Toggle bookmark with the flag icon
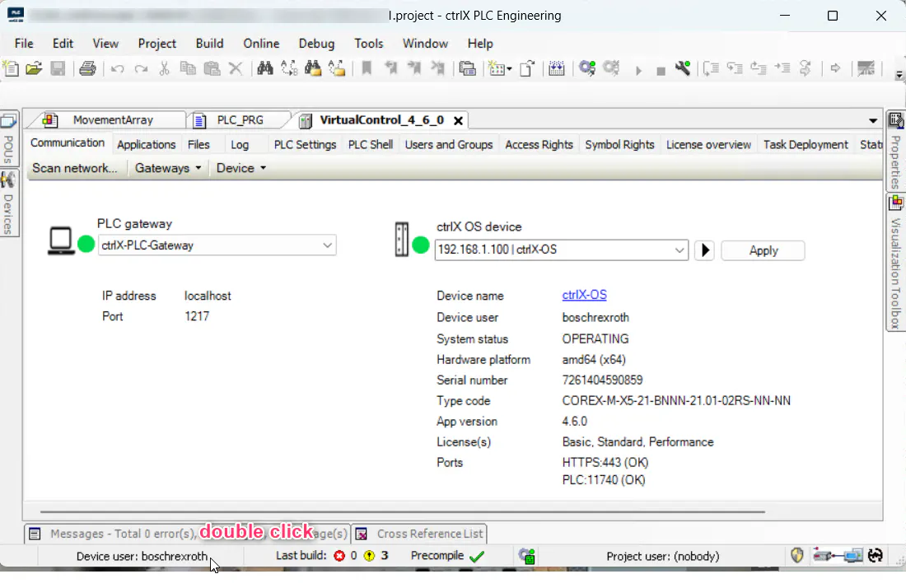Image resolution: width=906 pixels, height=588 pixels. point(367,68)
